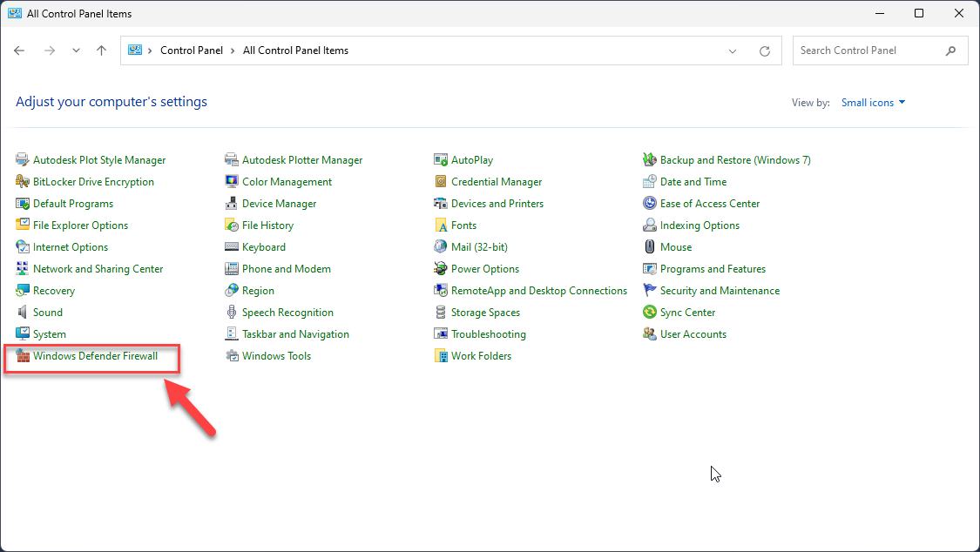Click the Windows Defender Firewall icon

point(23,356)
